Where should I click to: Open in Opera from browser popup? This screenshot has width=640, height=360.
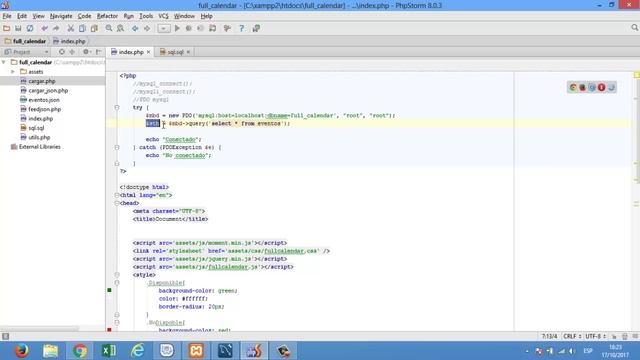tap(601, 87)
